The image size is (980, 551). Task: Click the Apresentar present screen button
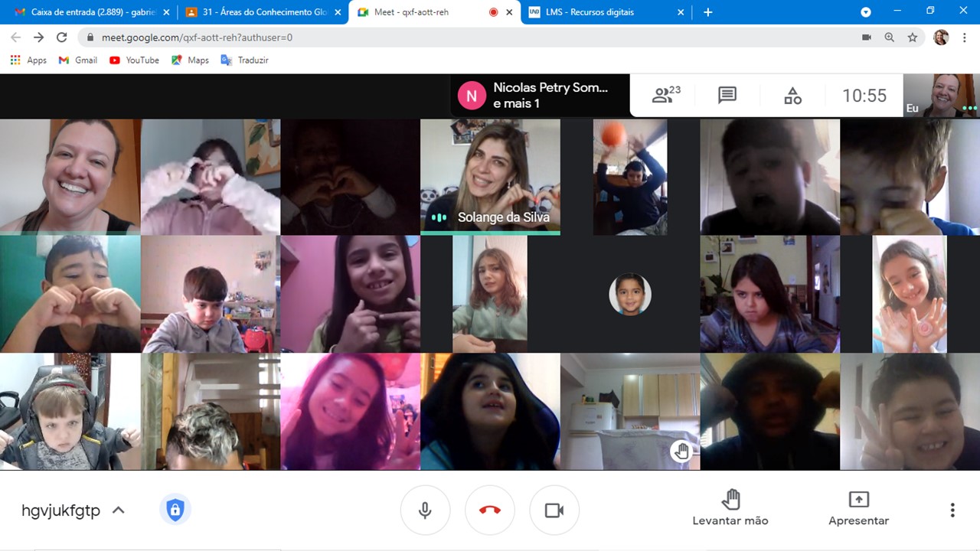tap(858, 509)
